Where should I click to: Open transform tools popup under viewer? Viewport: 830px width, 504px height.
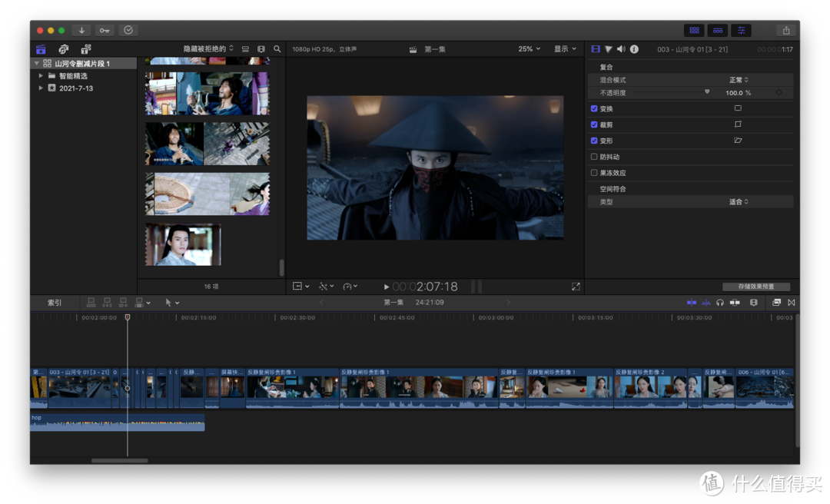coord(300,287)
